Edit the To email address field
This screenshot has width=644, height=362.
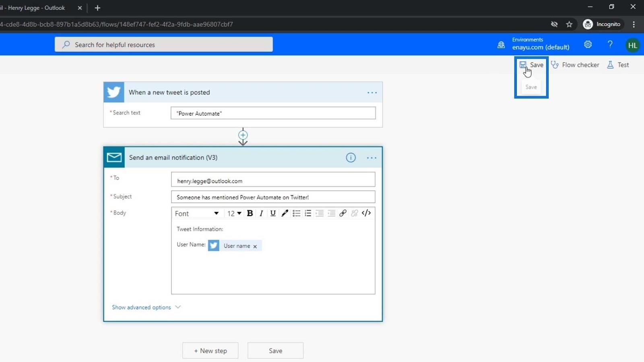pos(273,180)
